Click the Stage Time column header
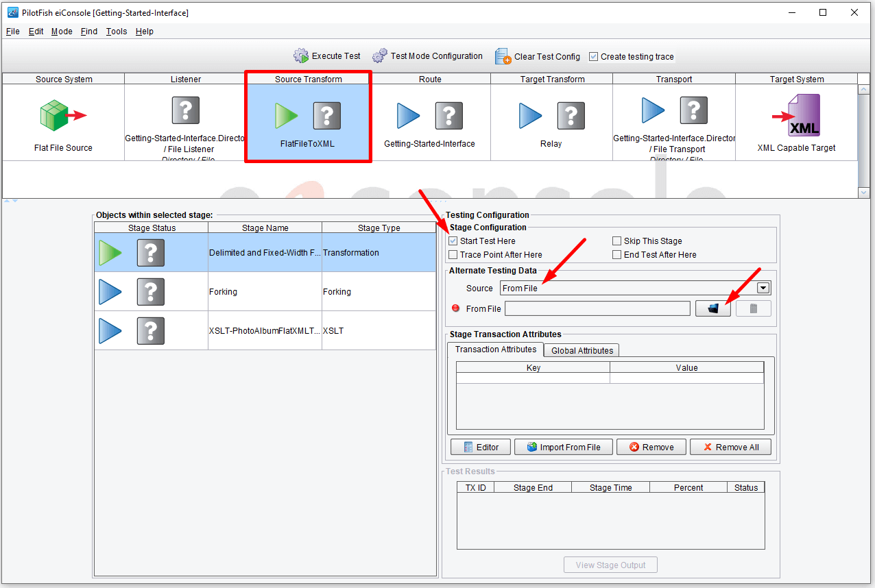Viewport: 875px width, 588px height. point(611,488)
